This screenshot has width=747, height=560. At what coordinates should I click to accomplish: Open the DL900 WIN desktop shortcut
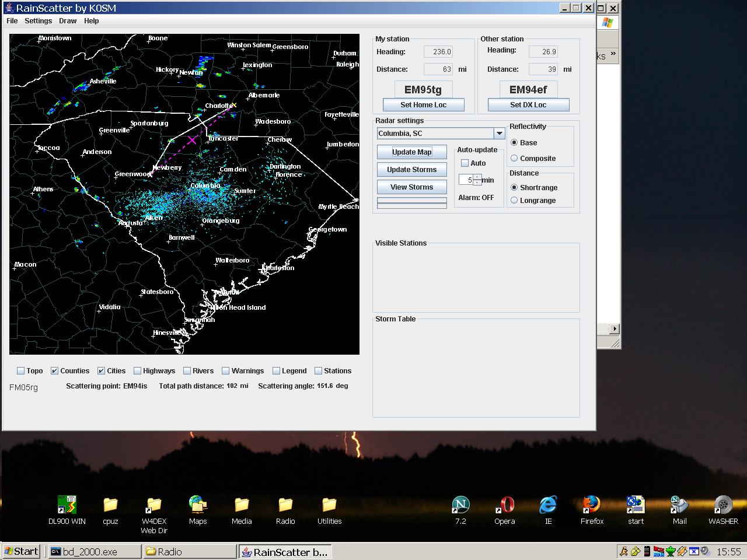[67, 505]
